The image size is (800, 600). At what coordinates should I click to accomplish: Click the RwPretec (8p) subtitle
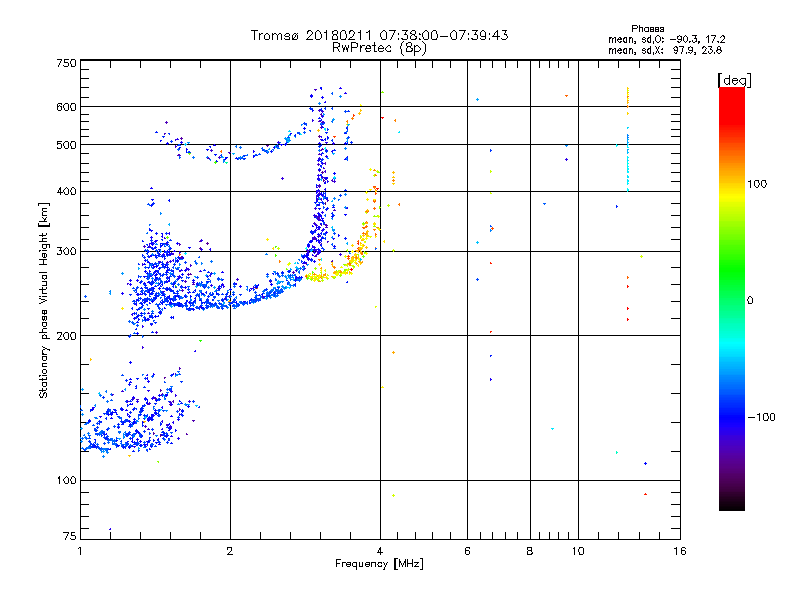click(379, 48)
